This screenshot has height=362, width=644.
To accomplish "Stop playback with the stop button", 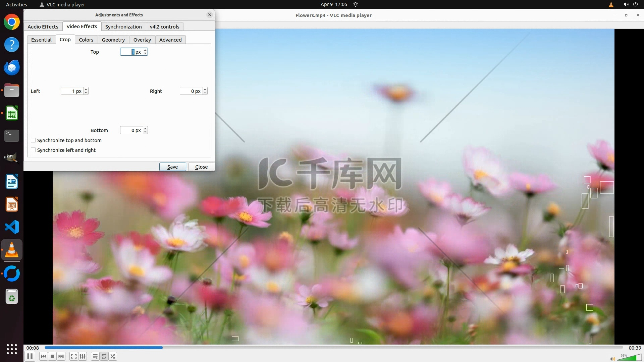I will 52,356.
